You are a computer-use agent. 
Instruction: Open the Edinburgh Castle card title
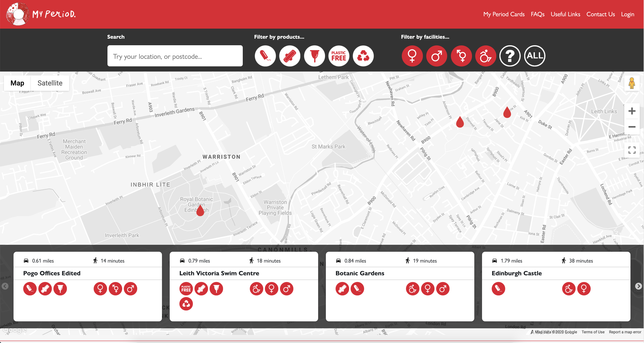[x=517, y=273]
